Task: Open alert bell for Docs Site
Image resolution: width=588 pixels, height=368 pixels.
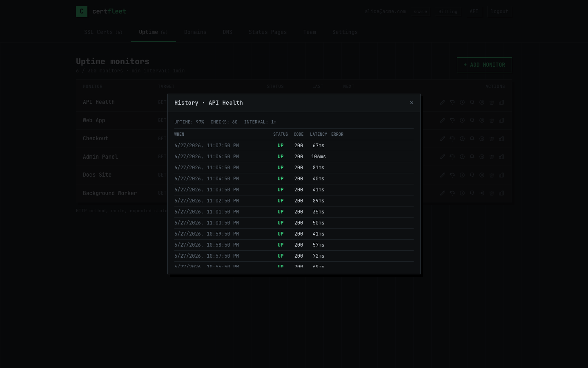Action: click(x=472, y=175)
